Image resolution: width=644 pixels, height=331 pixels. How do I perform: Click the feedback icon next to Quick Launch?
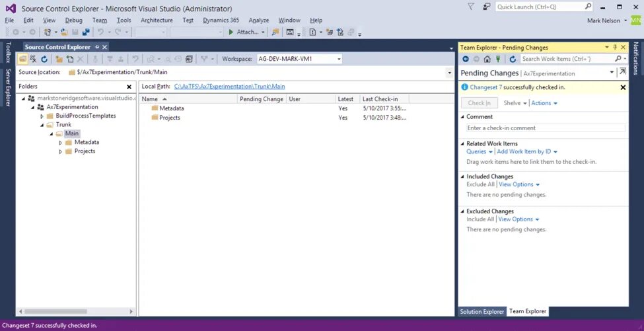[487, 7]
